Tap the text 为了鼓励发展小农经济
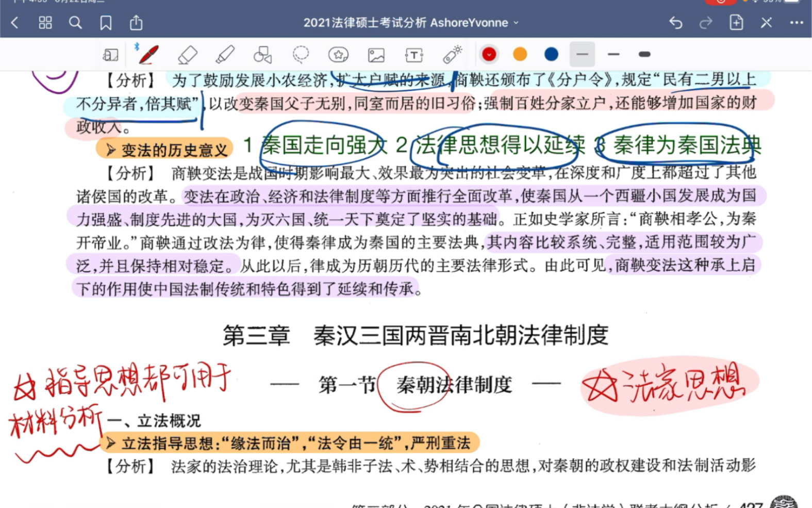 [250, 80]
